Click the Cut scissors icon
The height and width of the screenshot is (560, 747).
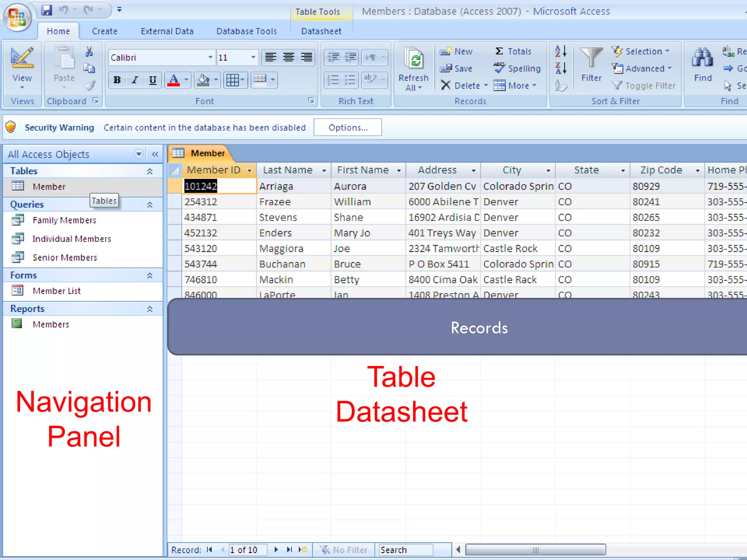point(89,51)
